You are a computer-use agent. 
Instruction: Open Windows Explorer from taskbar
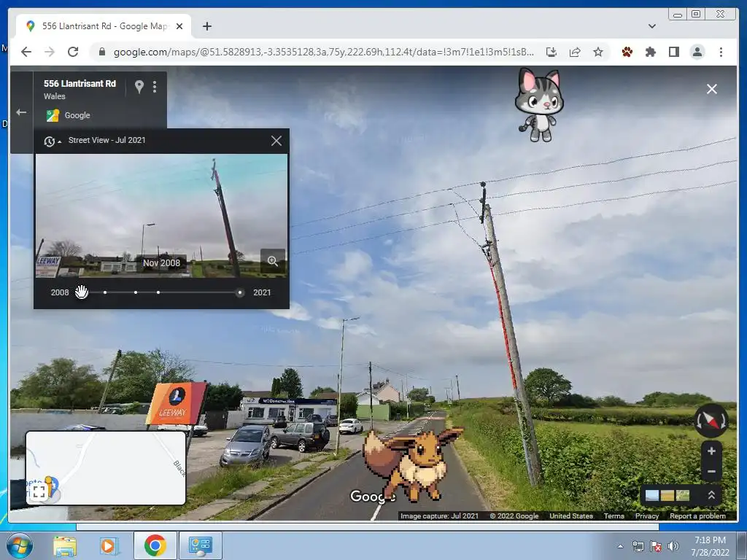point(64,546)
